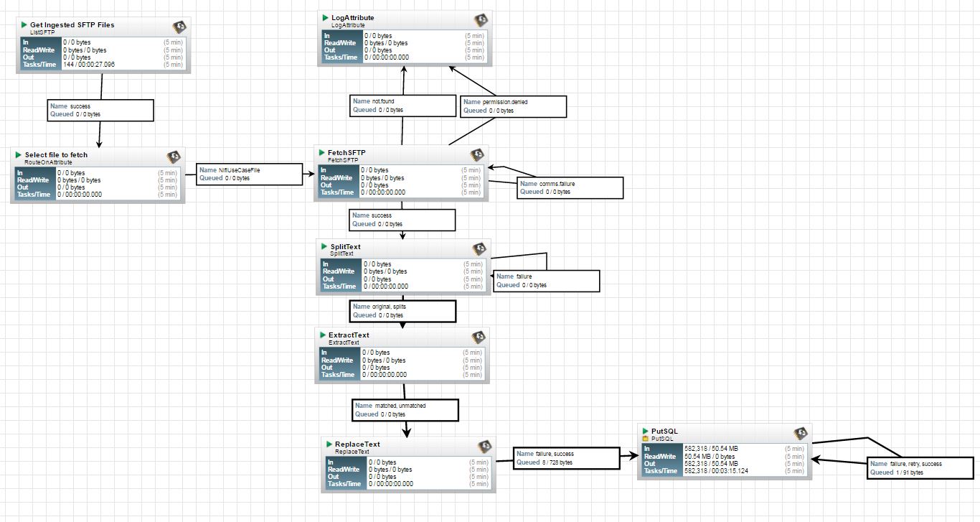Image resolution: width=980 pixels, height=522 pixels.
Task: Click the run indicator on Select file to fetch
Action: (19, 154)
